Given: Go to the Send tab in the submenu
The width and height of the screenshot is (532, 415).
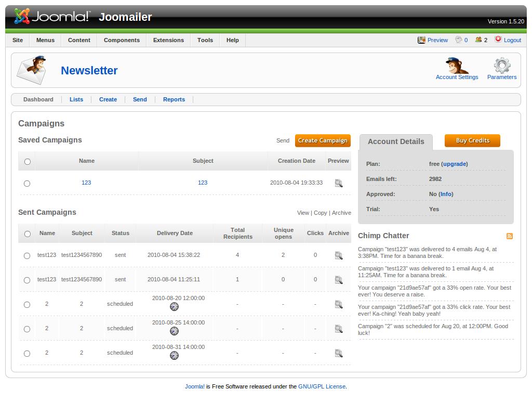Looking at the screenshot, I should tap(140, 99).
